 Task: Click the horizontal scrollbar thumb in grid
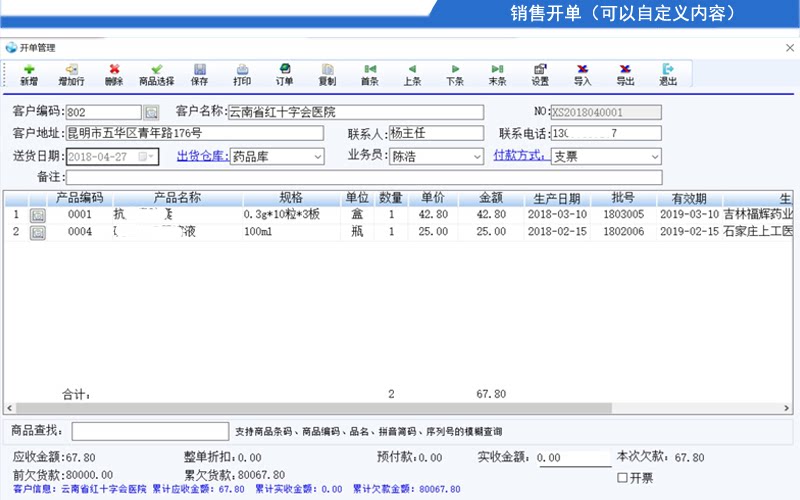(x=313, y=408)
